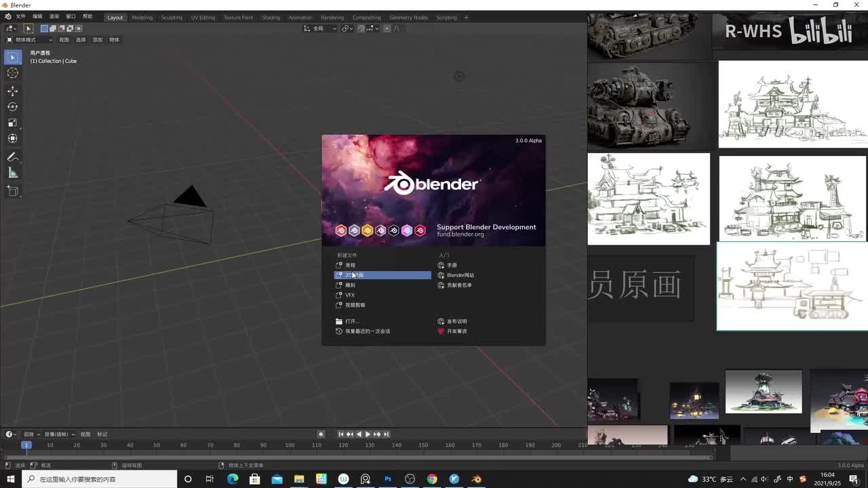Toggle snapping magnet in the header

click(x=361, y=28)
